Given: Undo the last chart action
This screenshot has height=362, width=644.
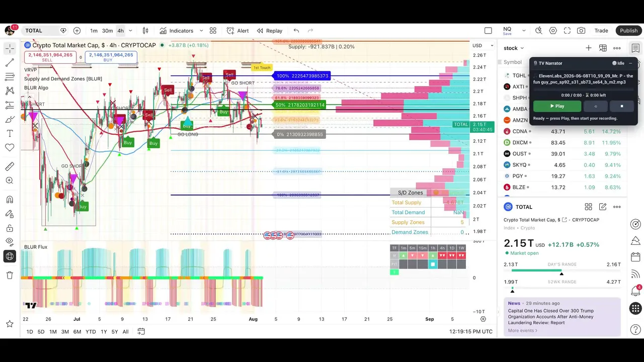Looking at the screenshot, I should pyautogui.click(x=296, y=31).
